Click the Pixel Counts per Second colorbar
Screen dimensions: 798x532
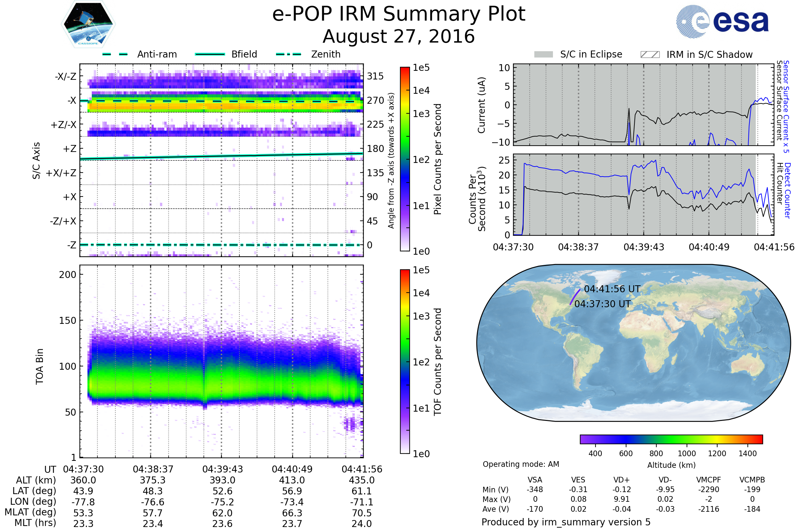tap(405, 159)
